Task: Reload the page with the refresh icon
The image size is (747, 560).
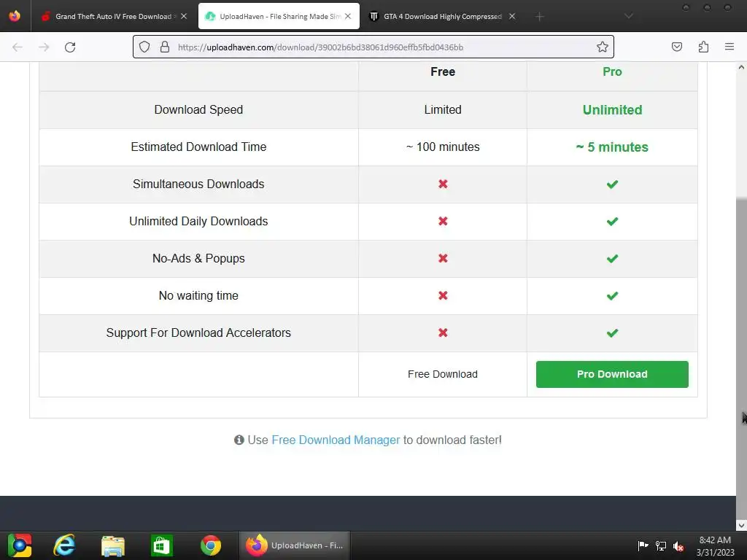Action: point(70,47)
